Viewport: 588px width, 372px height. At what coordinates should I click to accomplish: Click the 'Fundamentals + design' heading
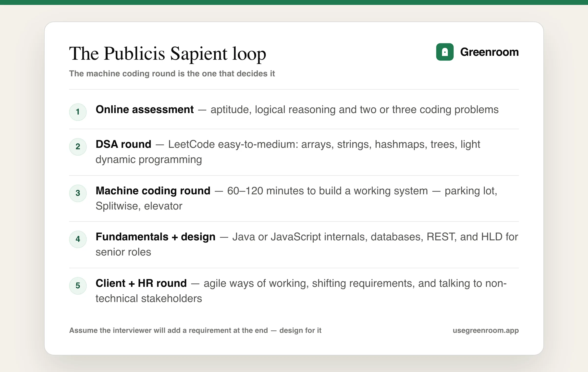click(x=156, y=237)
